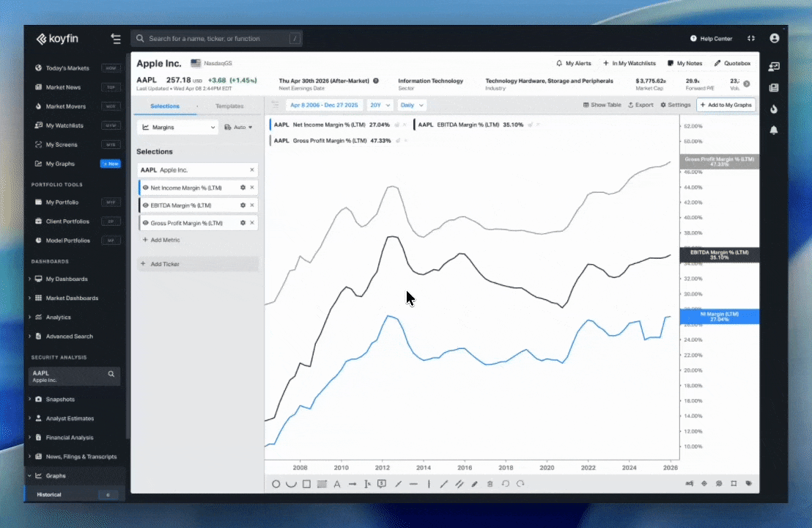Open the notifications bell in right sidebar
This screenshot has width=812, height=528.
pyautogui.click(x=774, y=131)
